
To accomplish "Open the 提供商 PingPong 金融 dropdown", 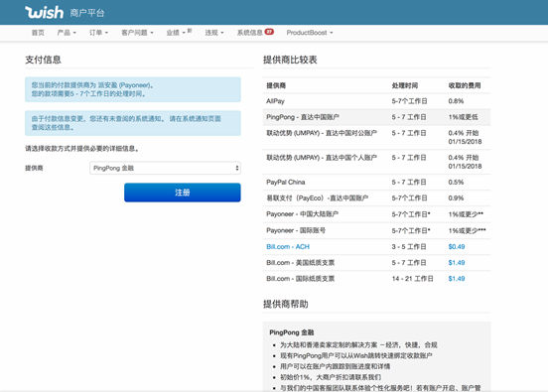I will pyautogui.click(x=165, y=168).
